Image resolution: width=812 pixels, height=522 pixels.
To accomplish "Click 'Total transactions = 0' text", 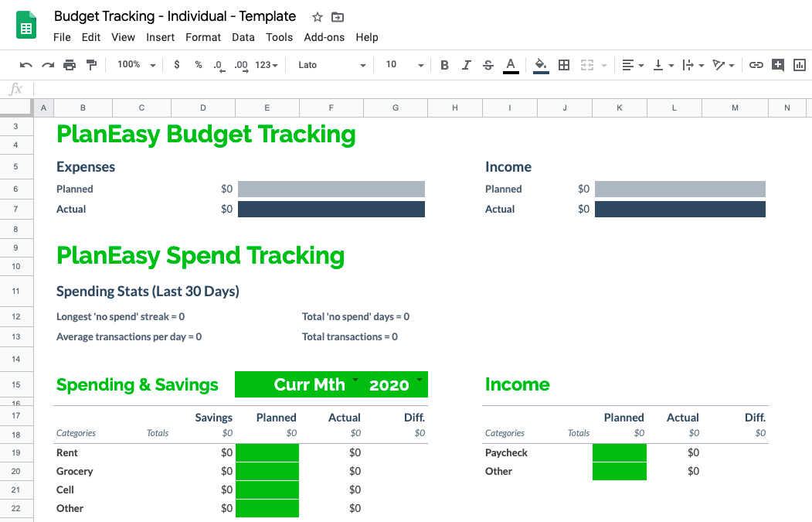I will click(350, 337).
